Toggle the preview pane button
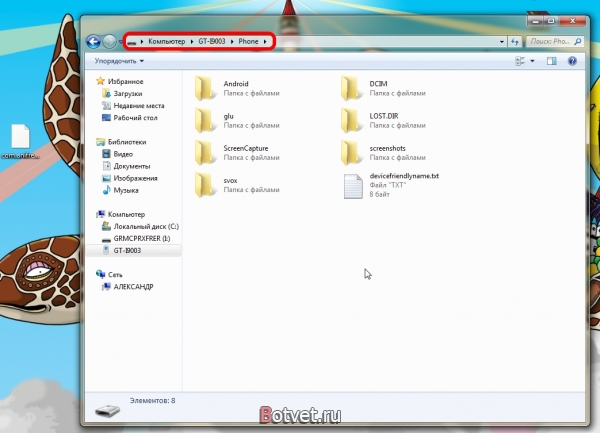 point(551,61)
